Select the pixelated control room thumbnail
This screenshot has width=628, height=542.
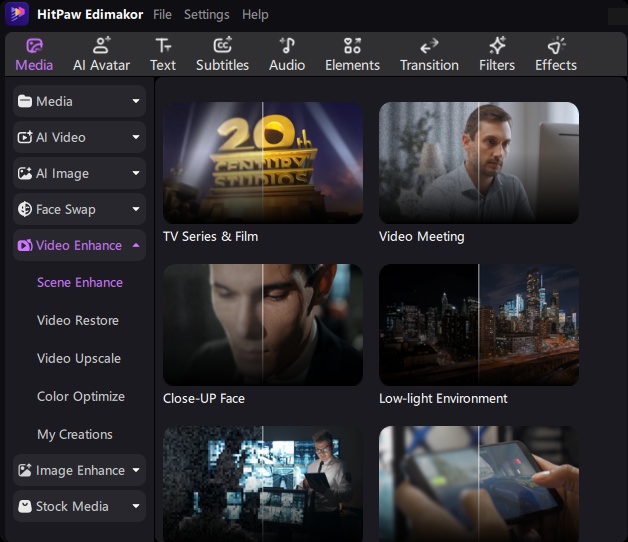263,484
